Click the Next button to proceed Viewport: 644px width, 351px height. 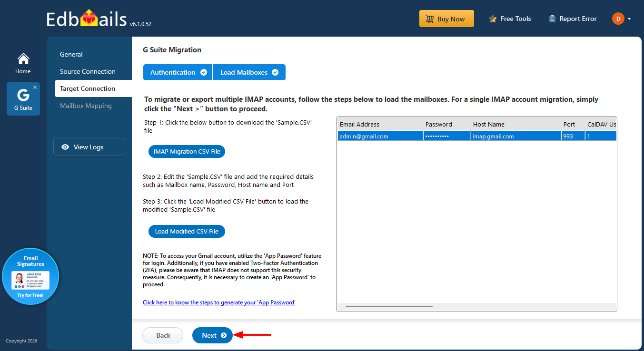click(212, 335)
